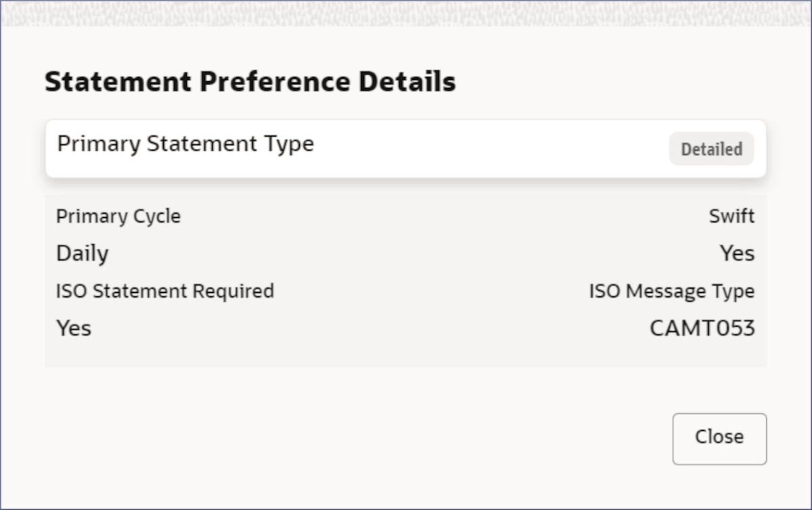Click the Swift field label

[x=731, y=216]
